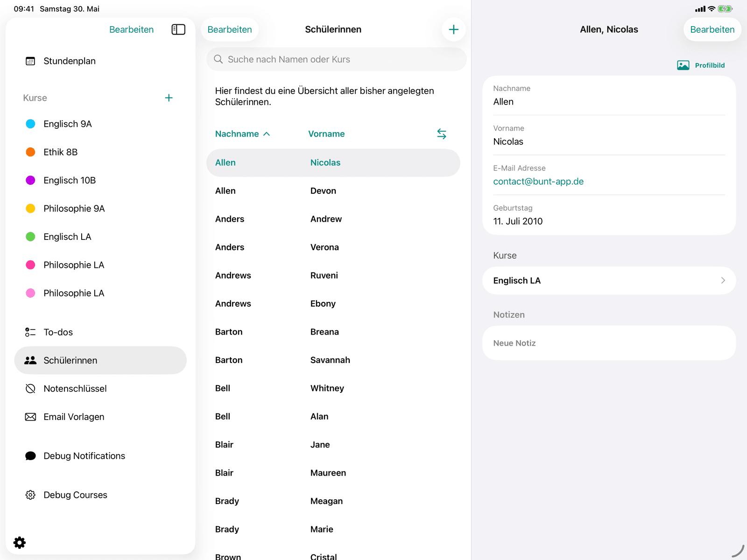Click the orange Ethik 8B color dot

click(30, 152)
